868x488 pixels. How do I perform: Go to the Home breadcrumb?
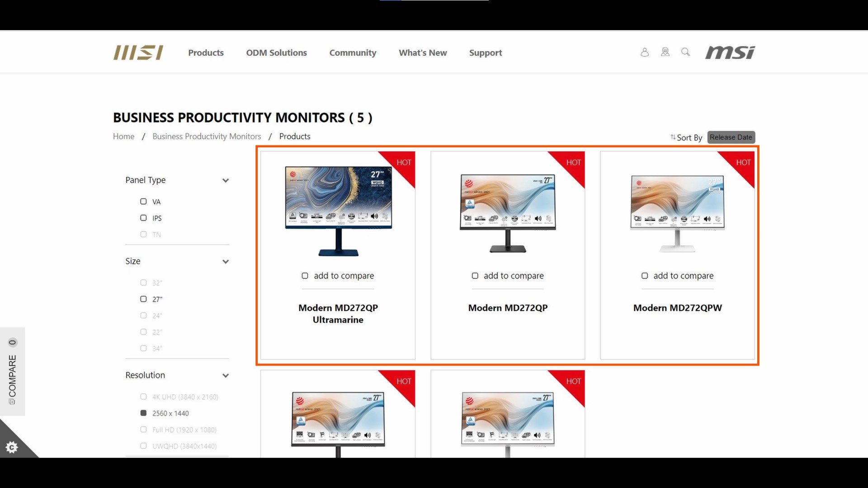point(123,136)
